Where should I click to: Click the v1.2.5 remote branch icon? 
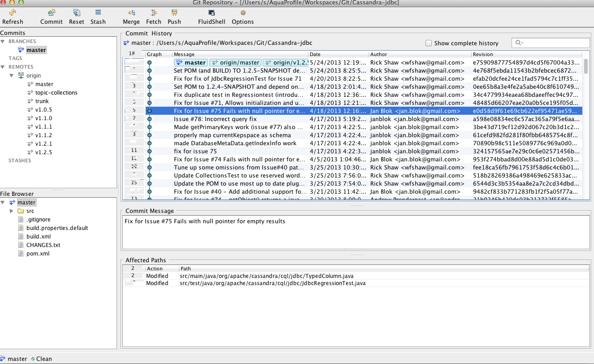(x=30, y=152)
